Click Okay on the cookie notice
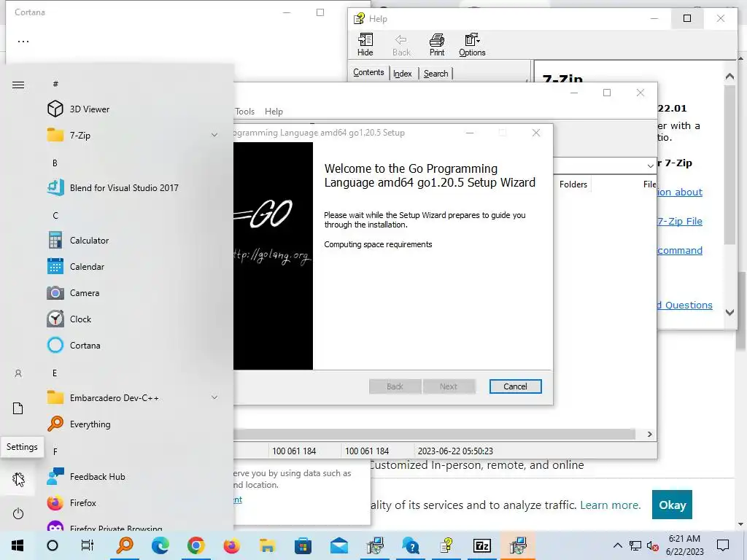Viewport: 747px width, 560px height. coord(672,505)
